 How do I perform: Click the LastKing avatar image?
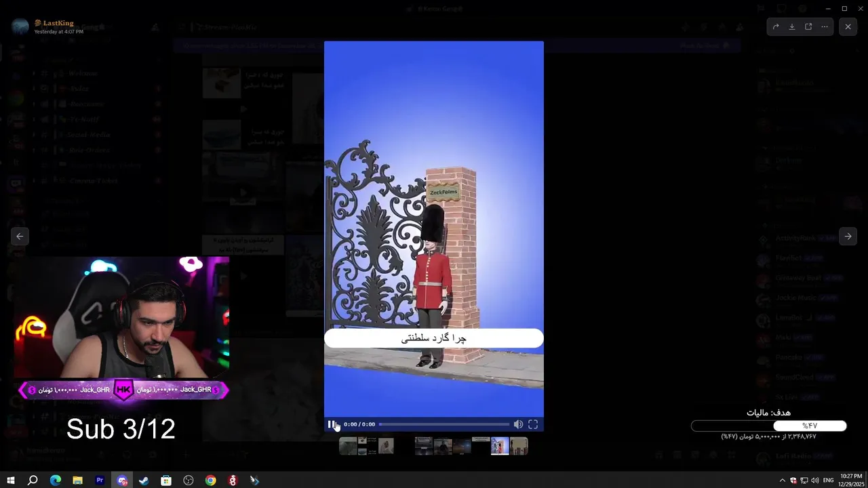coord(20,26)
